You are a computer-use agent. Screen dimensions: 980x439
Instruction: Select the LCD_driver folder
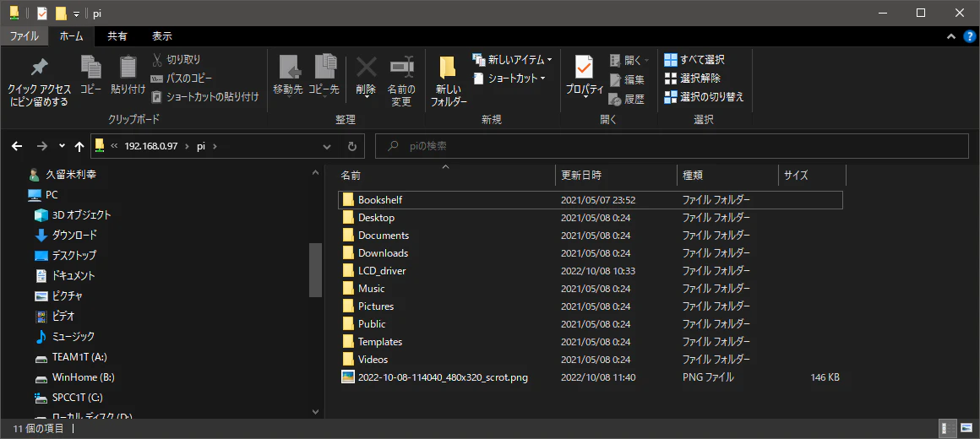click(591, 271)
